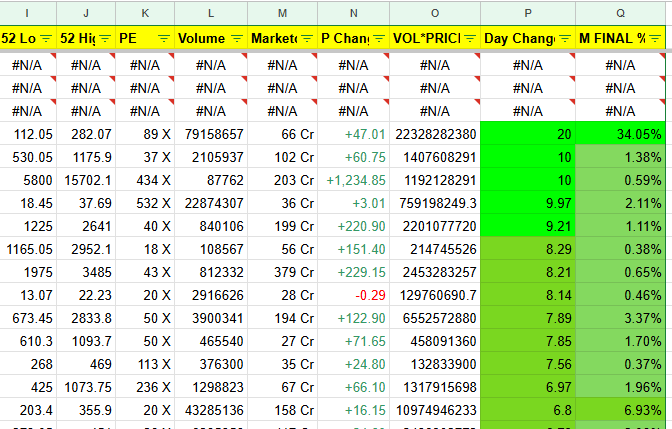The image size is (672, 429).
Task: Select red negative value -0.29 cell
Action: pos(355,296)
